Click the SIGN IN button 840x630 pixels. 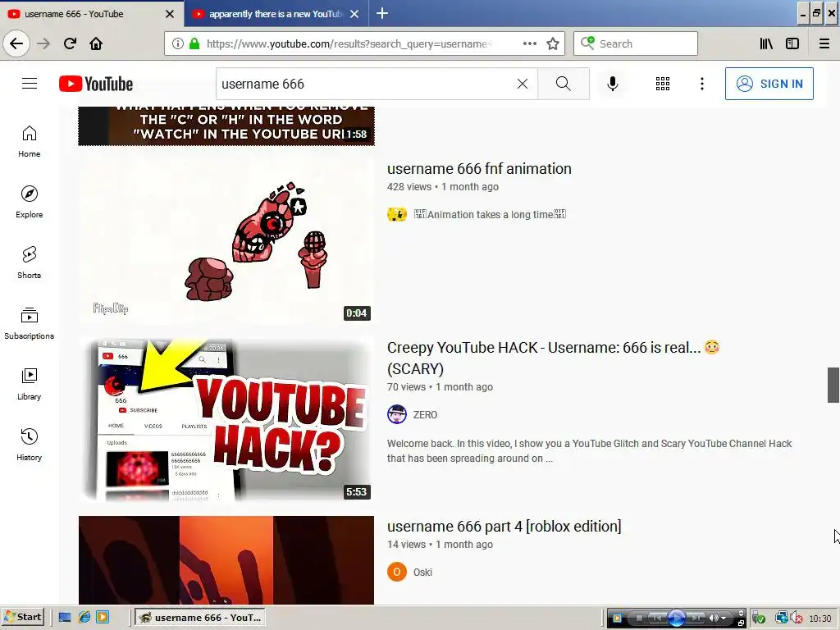pyautogui.click(x=769, y=84)
